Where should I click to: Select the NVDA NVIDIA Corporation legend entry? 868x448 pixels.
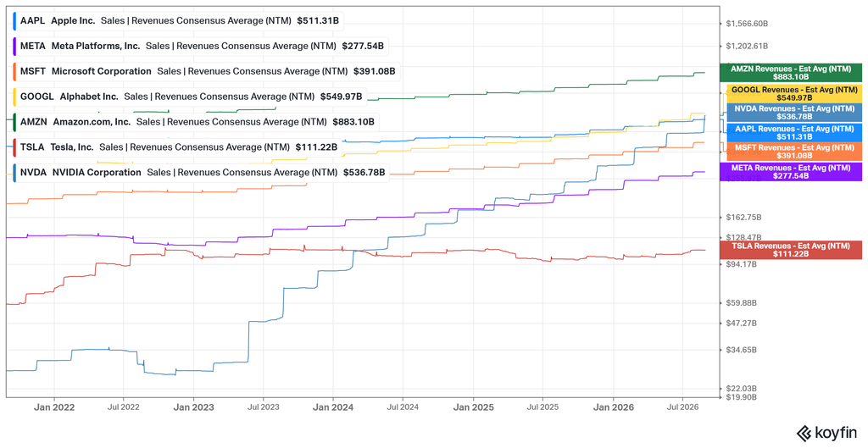point(200,173)
